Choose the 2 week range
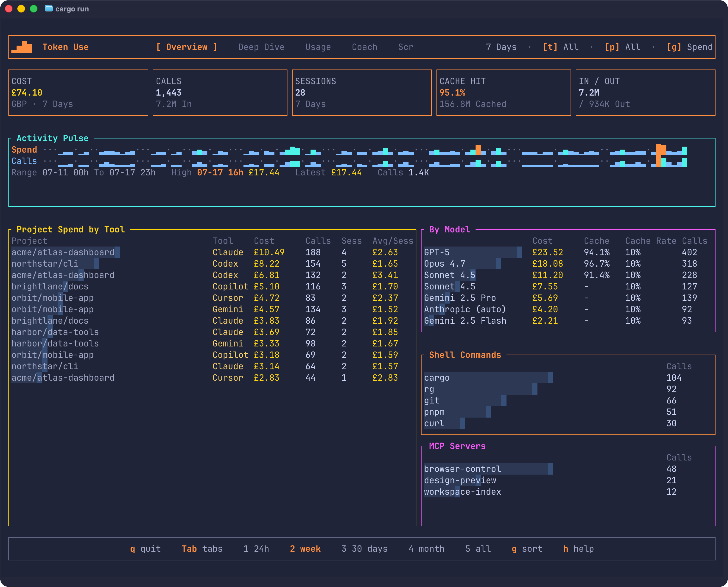Viewport: 728px width, 587px height. (305, 549)
